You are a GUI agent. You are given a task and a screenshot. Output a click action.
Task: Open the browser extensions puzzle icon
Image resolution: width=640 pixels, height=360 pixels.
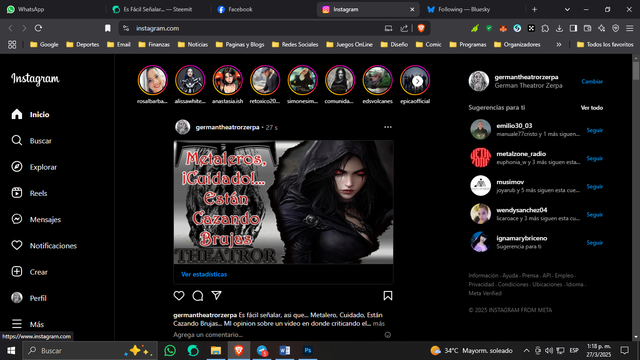pyautogui.click(x=545, y=28)
